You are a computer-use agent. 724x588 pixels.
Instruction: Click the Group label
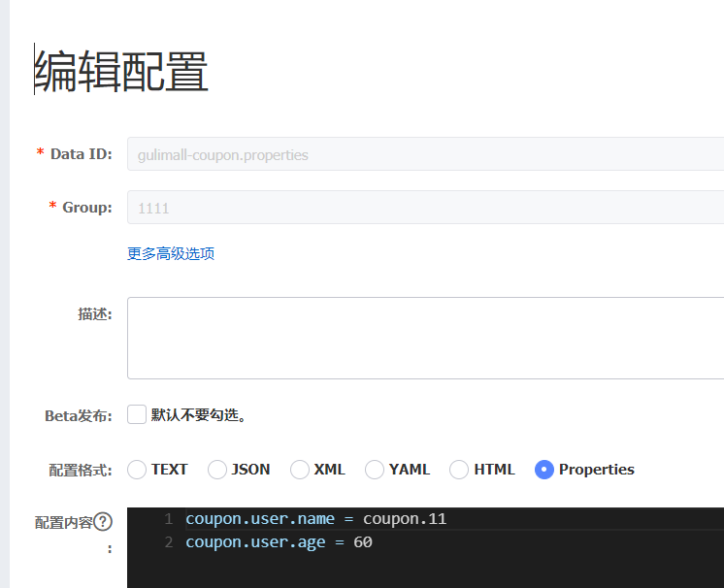(x=87, y=208)
